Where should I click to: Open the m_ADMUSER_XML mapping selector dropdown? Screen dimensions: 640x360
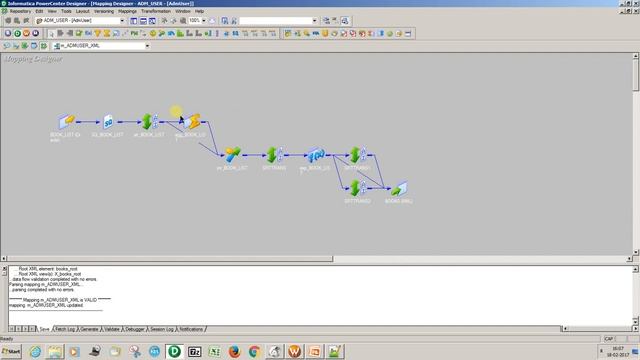click(x=147, y=46)
